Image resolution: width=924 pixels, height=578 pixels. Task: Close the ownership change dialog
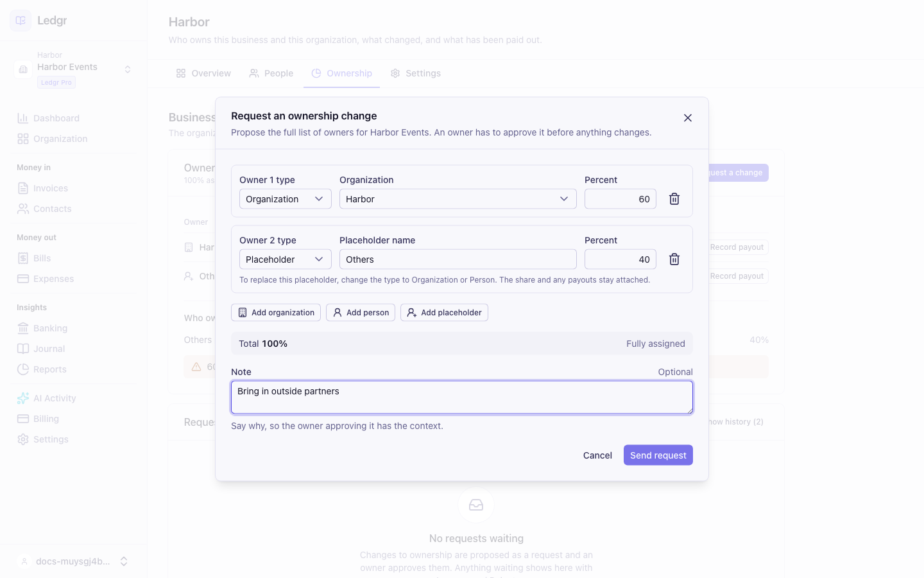click(x=688, y=118)
